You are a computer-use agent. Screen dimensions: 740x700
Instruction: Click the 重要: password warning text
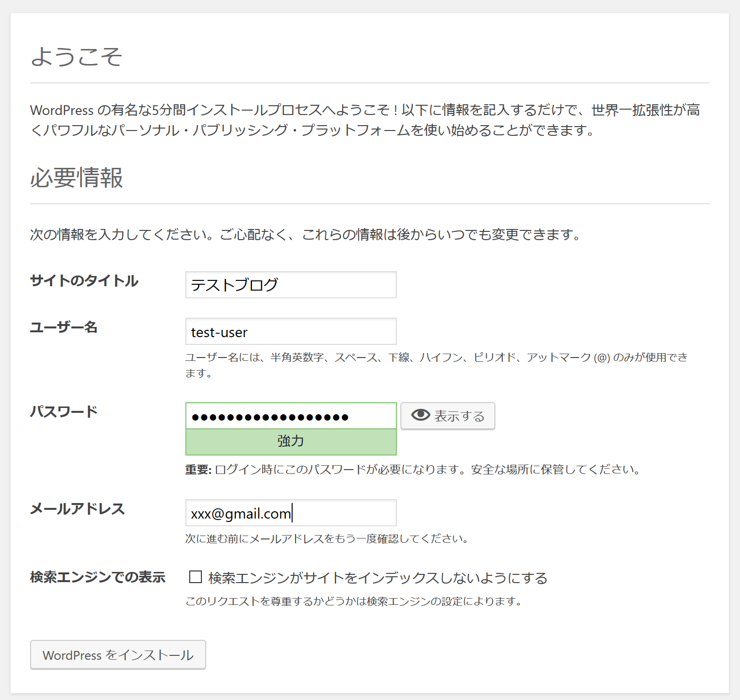[x=413, y=470]
